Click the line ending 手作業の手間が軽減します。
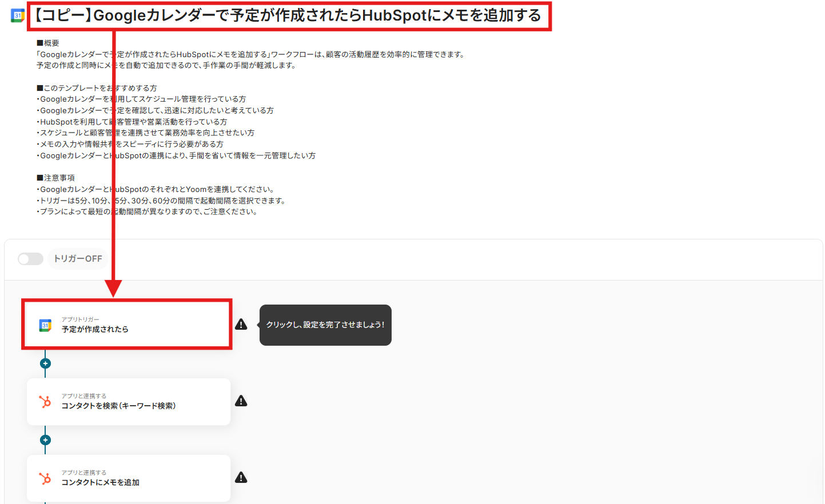 click(166, 66)
